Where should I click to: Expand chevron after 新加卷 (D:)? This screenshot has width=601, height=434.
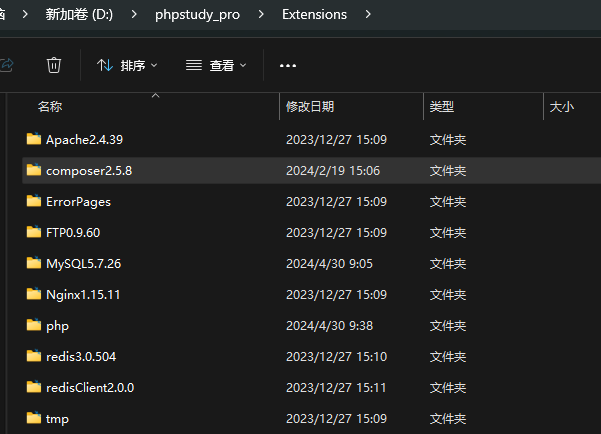pos(134,15)
